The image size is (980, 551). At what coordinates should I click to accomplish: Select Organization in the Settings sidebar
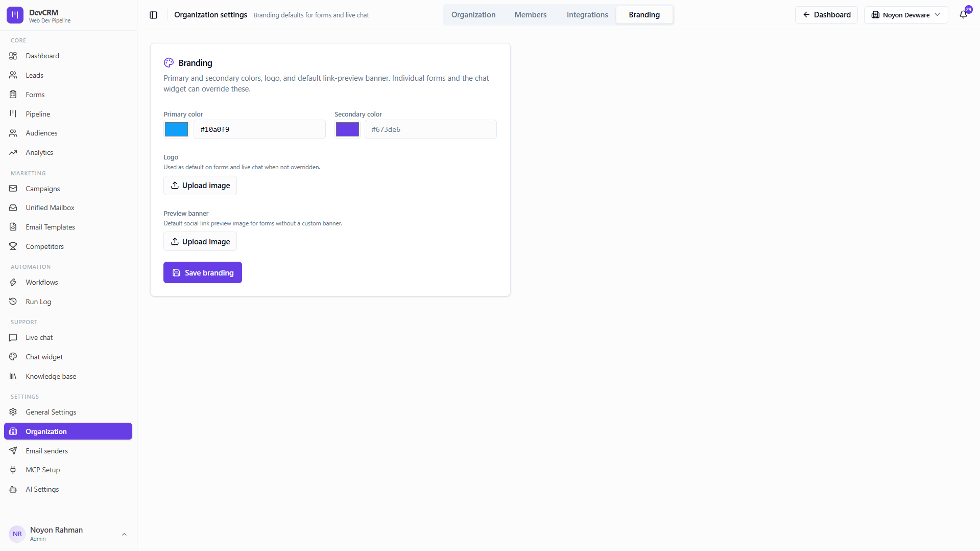(x=68, y=431)
